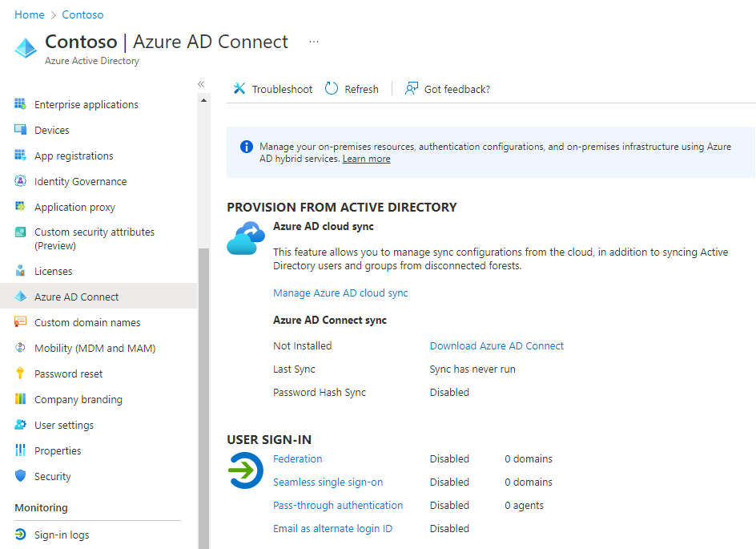Go to Contoso breadcrumb link
756x549 pixels.
click(82, 14)
